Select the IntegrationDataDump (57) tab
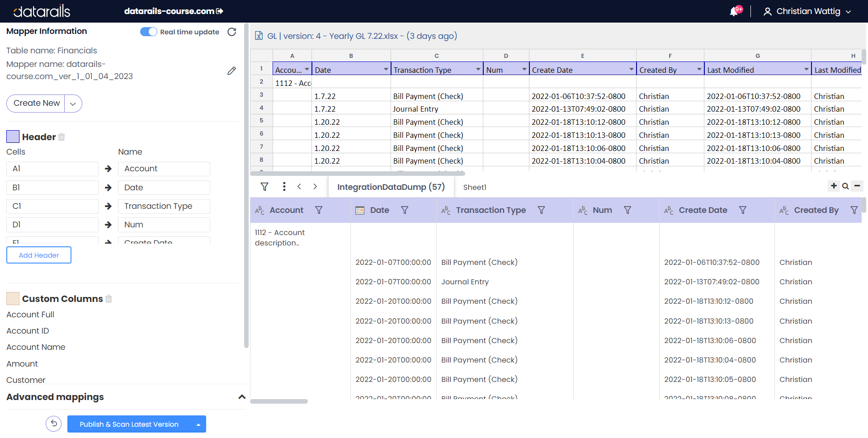The height and width of the screenshot is (438, 868). point(391,187)
